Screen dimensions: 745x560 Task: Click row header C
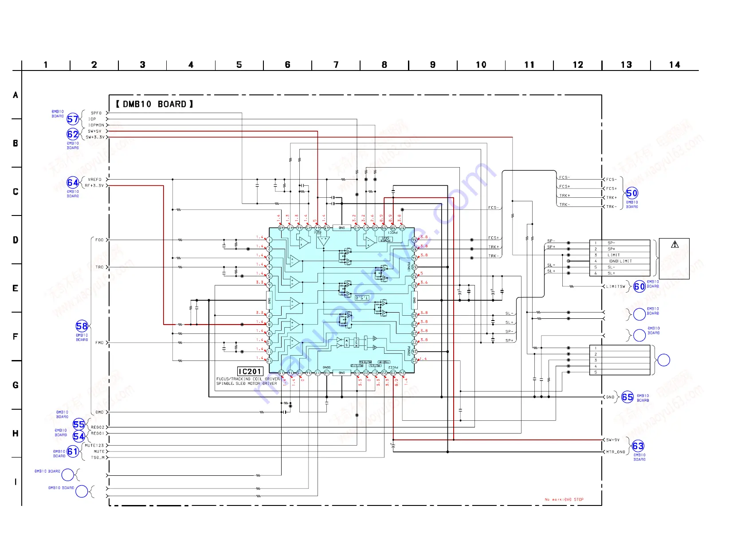(16, 192)
